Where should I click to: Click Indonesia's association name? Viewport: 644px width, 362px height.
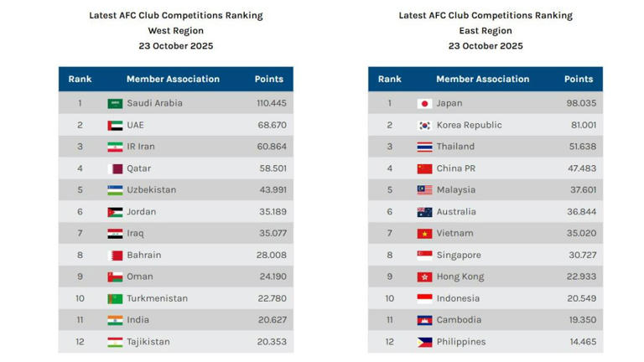pos(458,298)
